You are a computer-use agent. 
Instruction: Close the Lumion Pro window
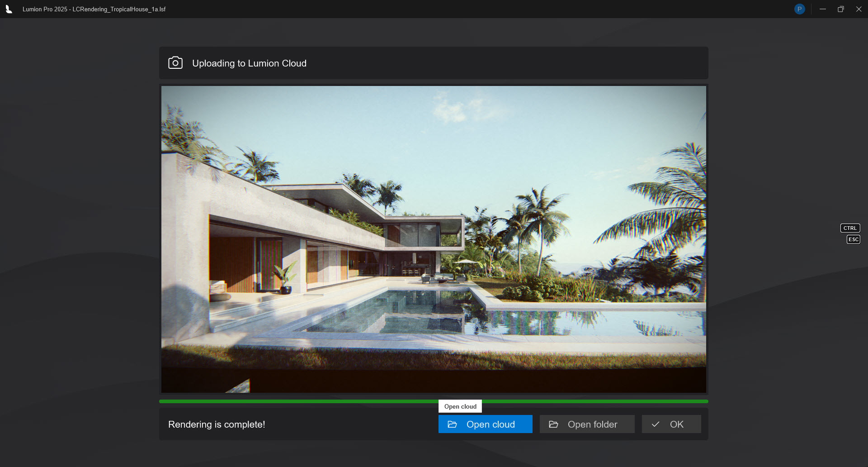(859, 9)
